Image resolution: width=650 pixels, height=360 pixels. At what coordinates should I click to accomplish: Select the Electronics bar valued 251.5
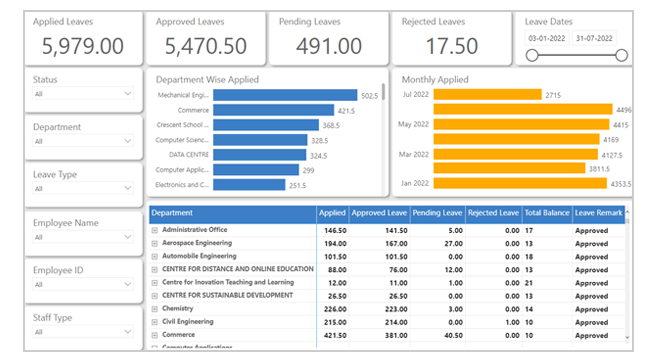pyautogui.click(x=249, y=185)
